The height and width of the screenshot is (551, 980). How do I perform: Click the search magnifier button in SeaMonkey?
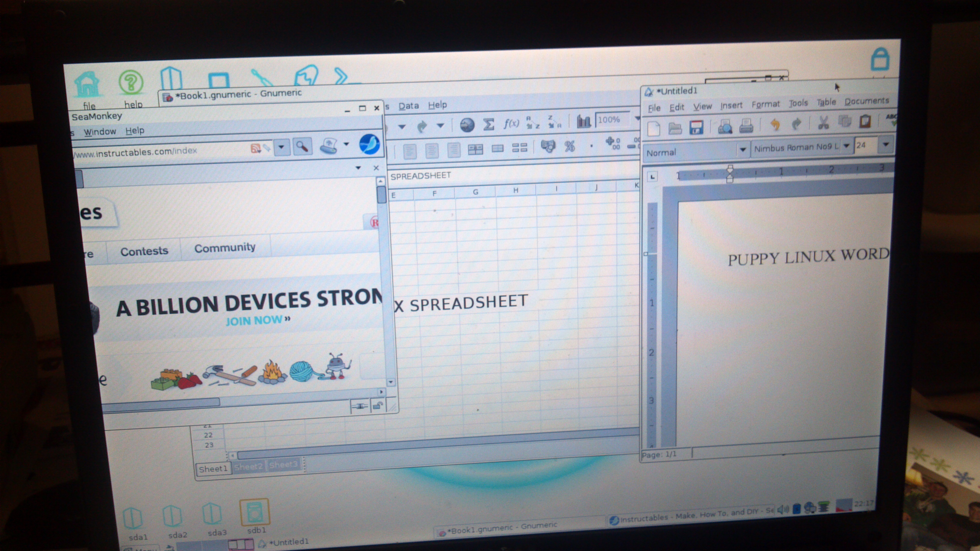[302, 146]
